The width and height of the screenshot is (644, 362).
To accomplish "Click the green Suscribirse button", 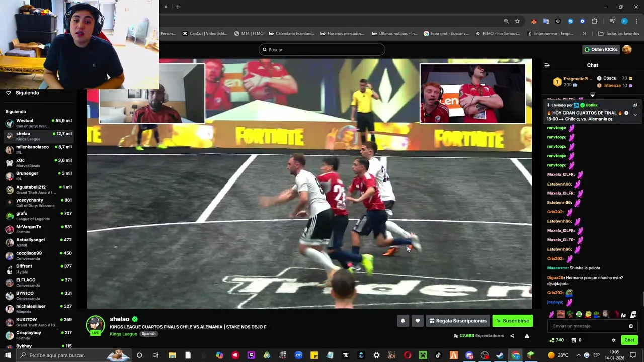I will [x=512, y=321].
